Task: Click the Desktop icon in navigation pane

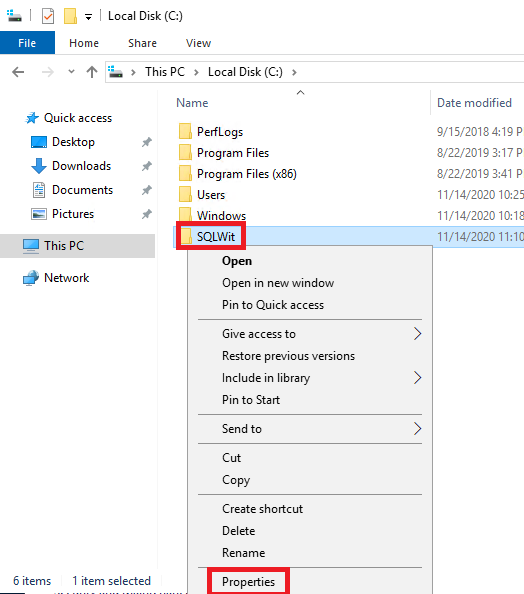Action: [39, 142]
